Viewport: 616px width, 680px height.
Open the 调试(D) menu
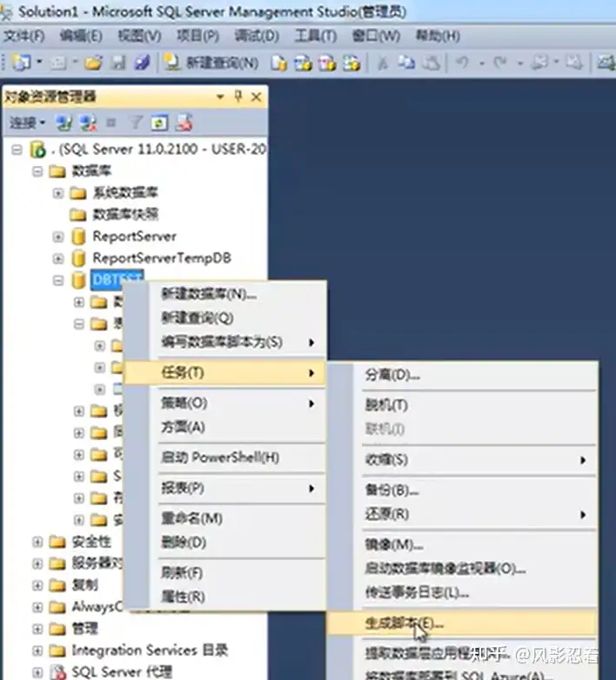[x=257, y=36]
